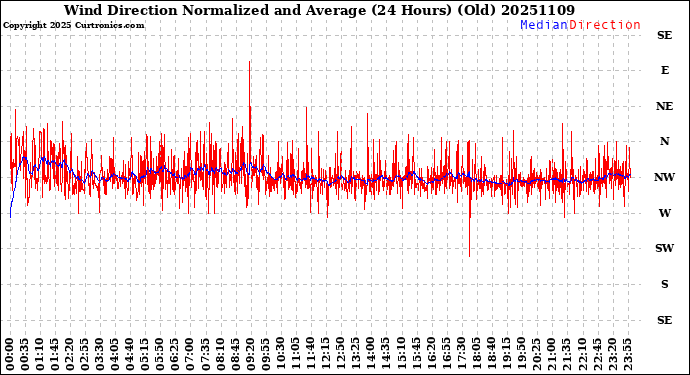
Task: Click the 'NE' y-axis label
Action: pos(664,106)
